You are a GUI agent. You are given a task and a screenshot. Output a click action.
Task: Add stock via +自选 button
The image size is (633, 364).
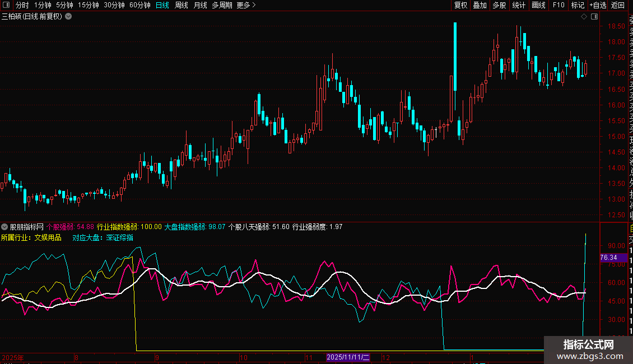pos(598,5)
